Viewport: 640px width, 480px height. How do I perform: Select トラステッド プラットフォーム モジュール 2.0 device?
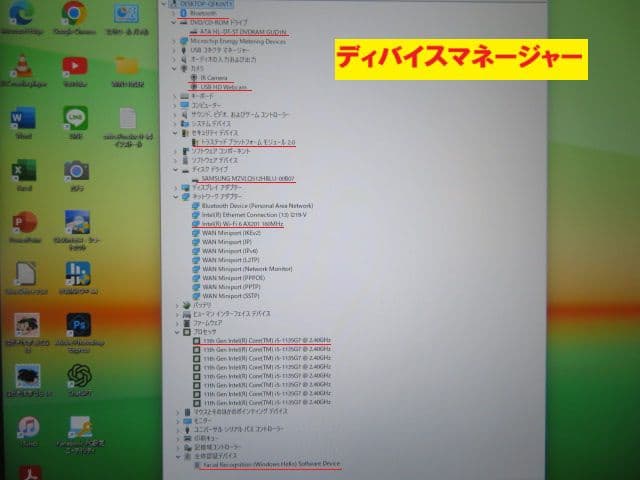[243, 142]
